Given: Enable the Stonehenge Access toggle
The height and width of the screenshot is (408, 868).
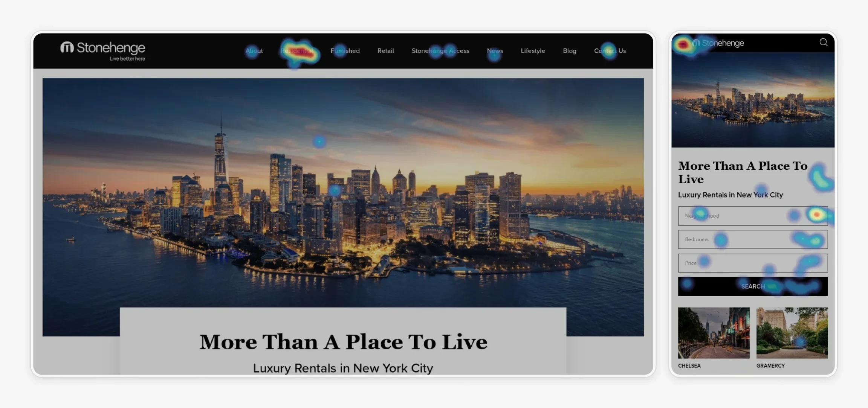Looking at the screenshot, I should pyautogui.click(x=440, y=50).
